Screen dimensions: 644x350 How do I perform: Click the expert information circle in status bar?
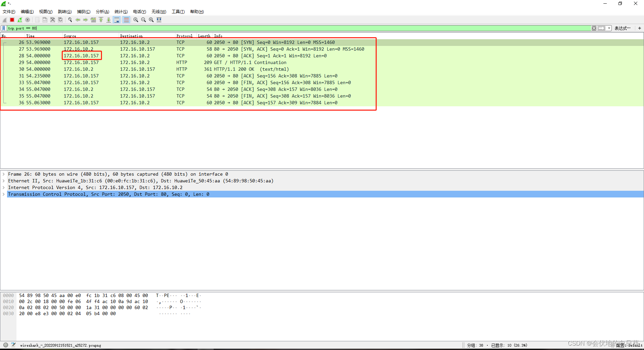[x=6, y=345]
